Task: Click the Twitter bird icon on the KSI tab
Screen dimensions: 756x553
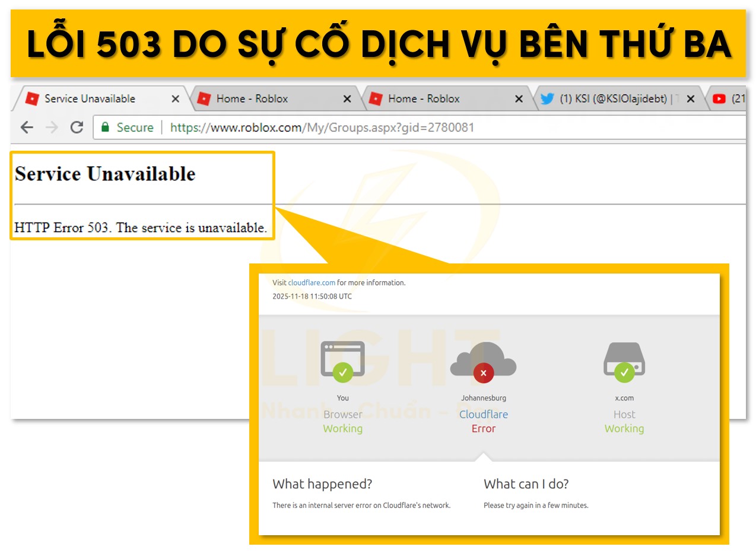Action: point(547,98)
